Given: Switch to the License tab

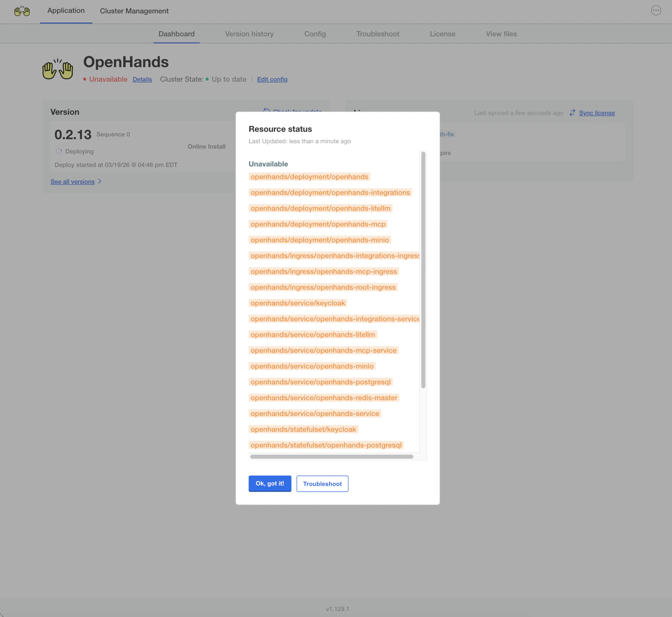Looking at the screenshot, I should (442, 34).
